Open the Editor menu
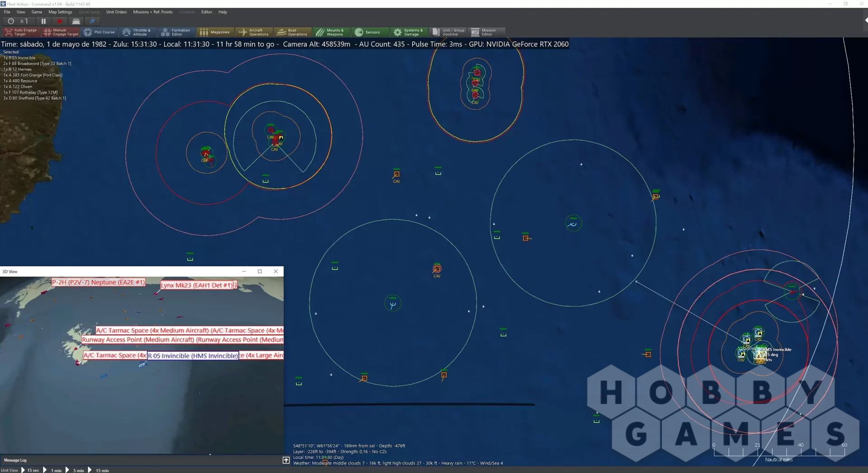 tap(207, 12)
